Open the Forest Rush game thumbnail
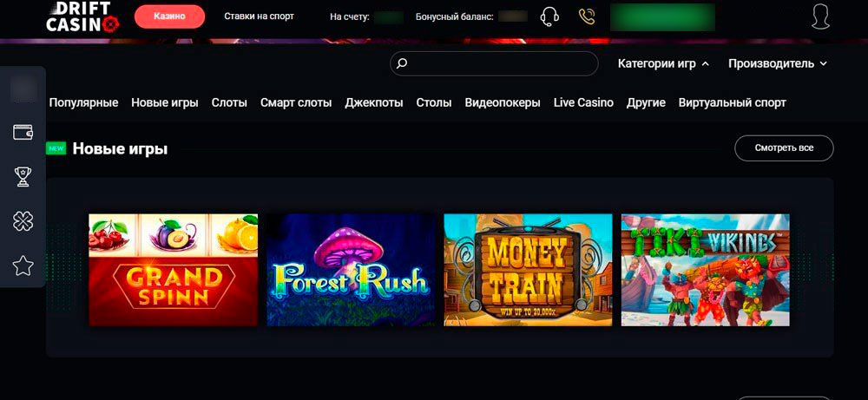 click(x=351, y=270)
